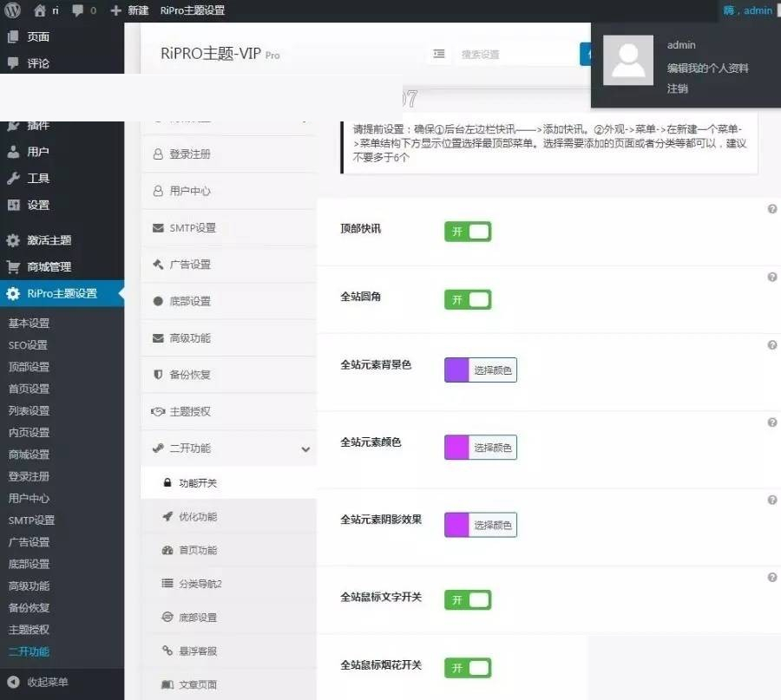Open the help icon next to 顶部快讯

point(771,208)
